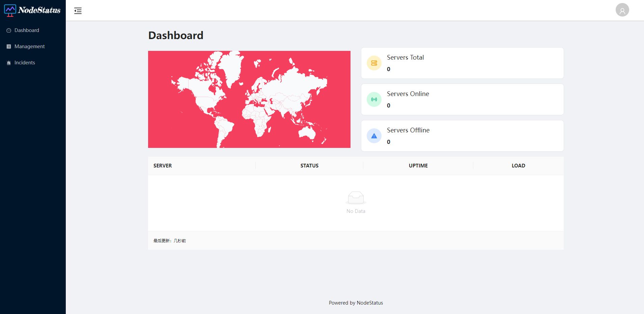Click the NodeStatus logo icon
The width and height of the screenshot is (644, 314).
[x=10, y=10]
